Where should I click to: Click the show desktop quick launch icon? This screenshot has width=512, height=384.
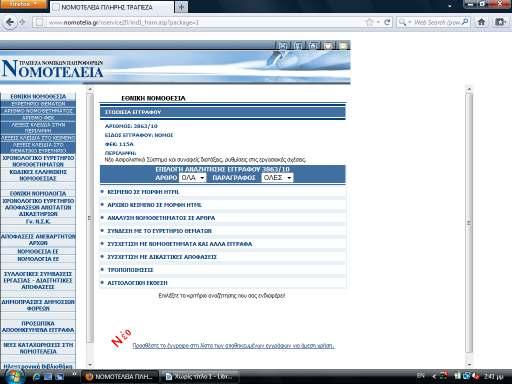(48, 377)
